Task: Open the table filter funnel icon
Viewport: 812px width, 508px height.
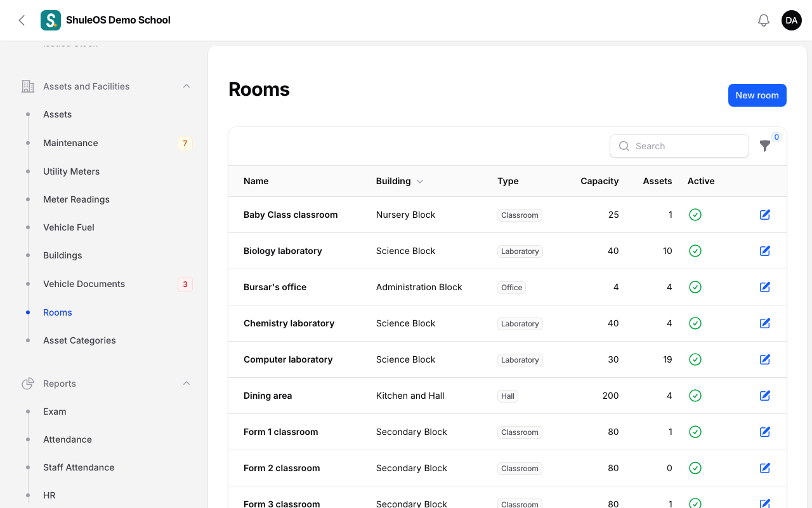Action: coord(765,146)
